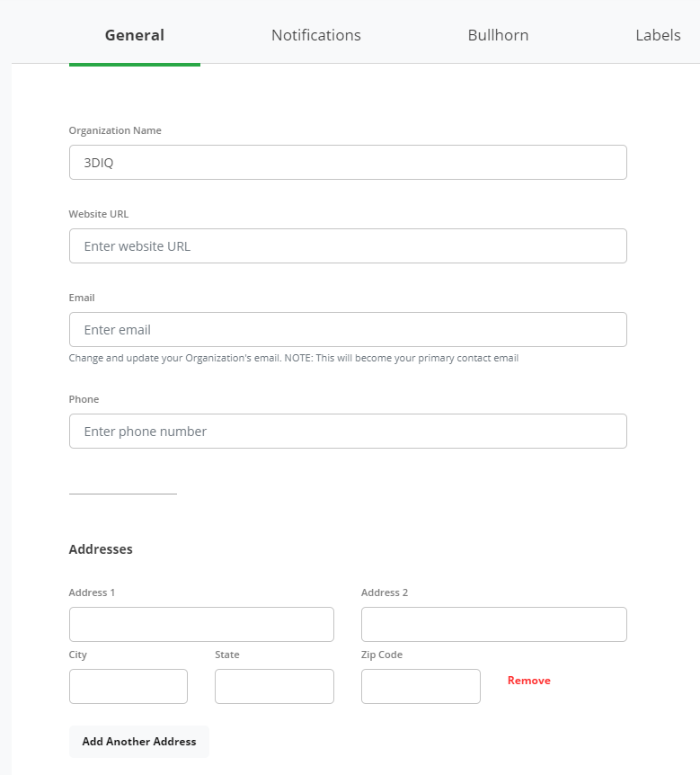This screenshot has height=775, width=700.
Task: Remove the current address entry
Action: [529, 681]
